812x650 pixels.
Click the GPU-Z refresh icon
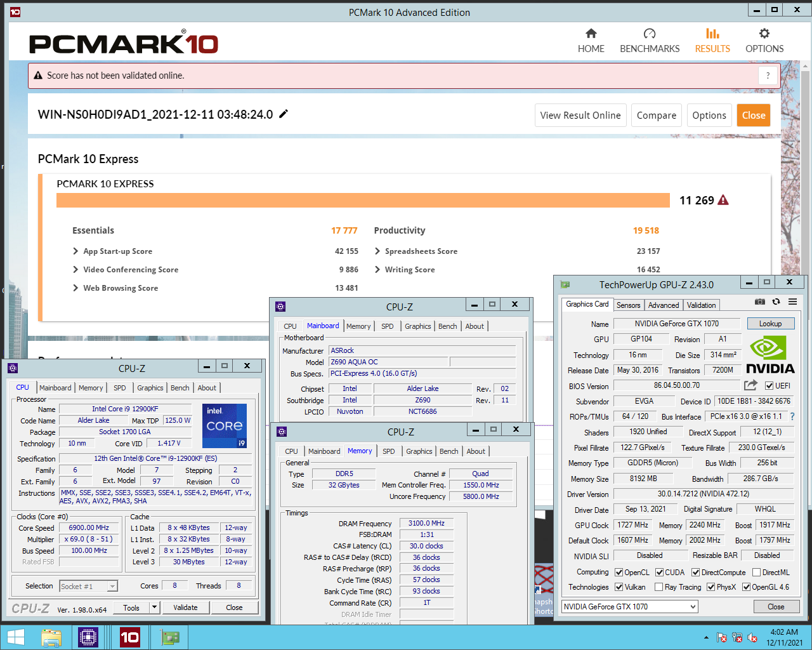776,302
